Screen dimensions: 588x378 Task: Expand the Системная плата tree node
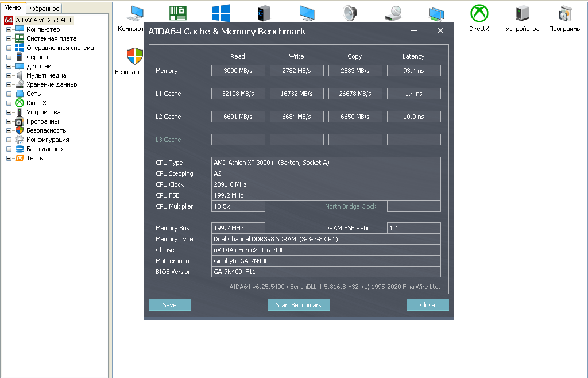pos(9,38)
